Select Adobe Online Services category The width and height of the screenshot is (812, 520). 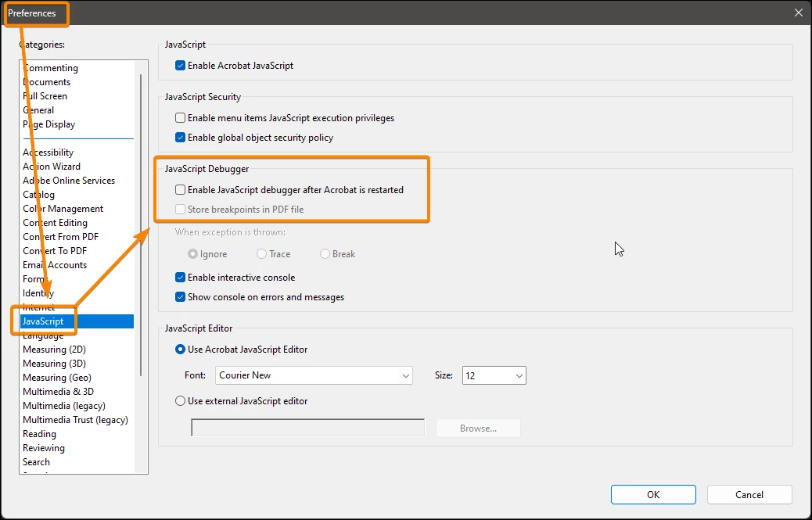pos(69,180)
